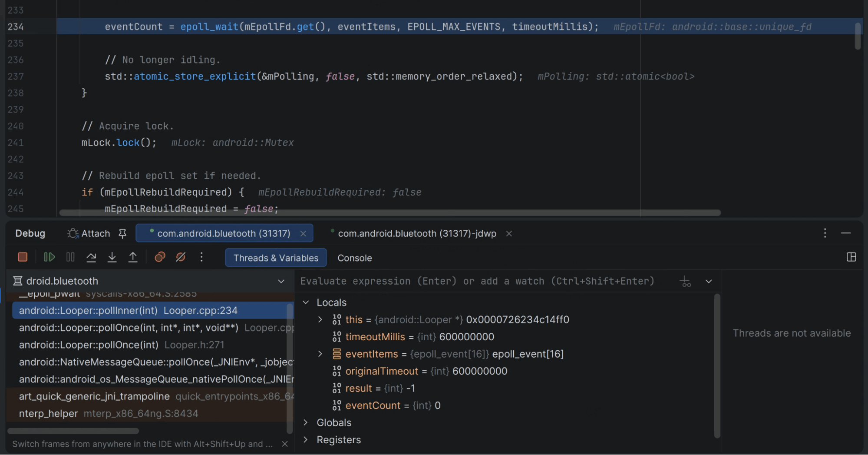The image size is (868, 455).
Task: Open droid.bluetooth thread dropdown
Action: (x=281, y=281)
